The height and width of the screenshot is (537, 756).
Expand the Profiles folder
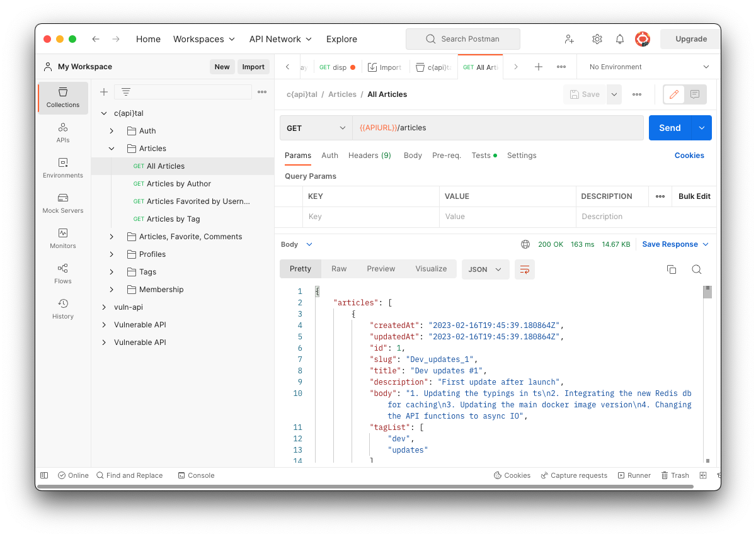112,254
